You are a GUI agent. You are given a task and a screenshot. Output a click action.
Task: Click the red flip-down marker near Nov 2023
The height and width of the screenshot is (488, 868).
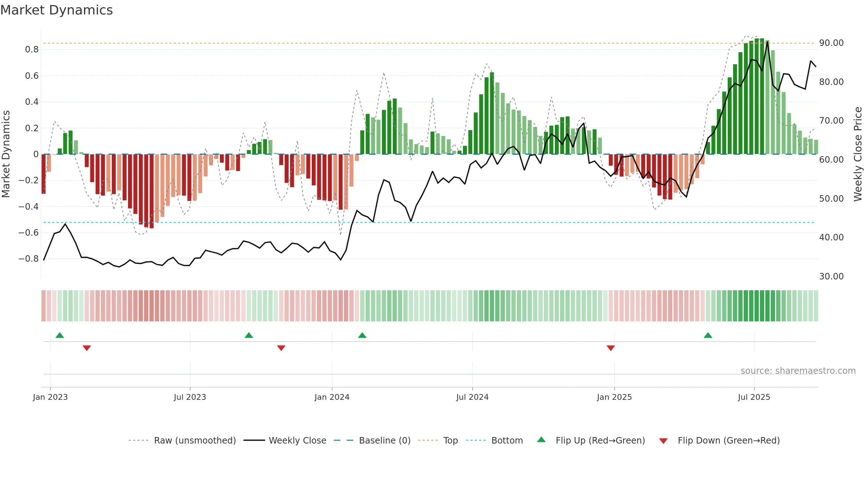[281, 348]
